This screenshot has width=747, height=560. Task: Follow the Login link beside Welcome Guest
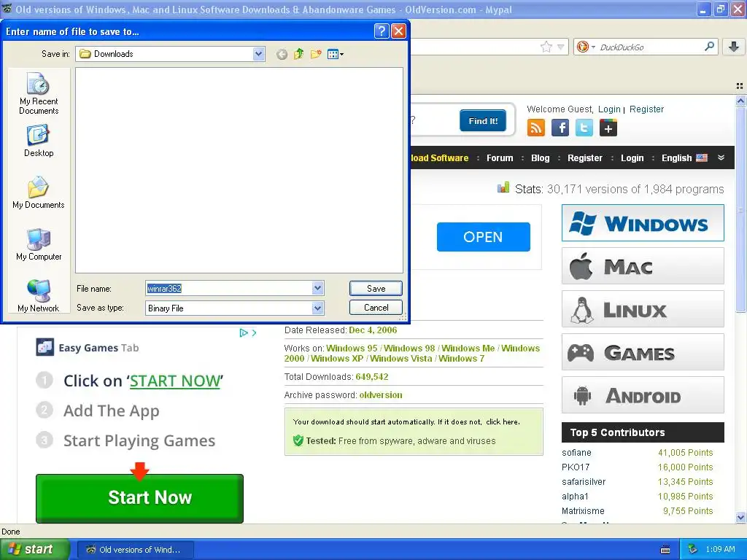point(609,109)
